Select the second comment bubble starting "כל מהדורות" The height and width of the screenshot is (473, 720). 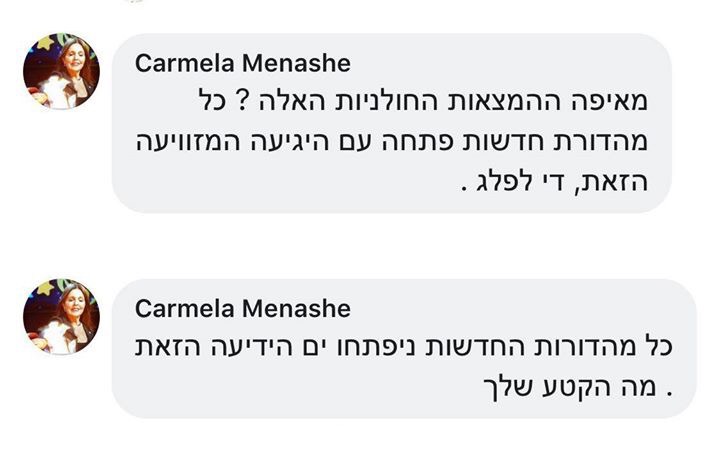tap(404, 348)
